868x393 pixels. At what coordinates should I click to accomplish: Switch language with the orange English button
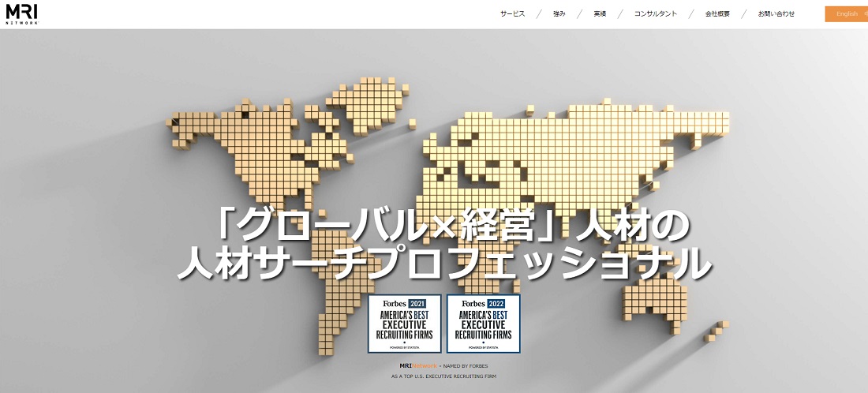[x=847, y=14]
